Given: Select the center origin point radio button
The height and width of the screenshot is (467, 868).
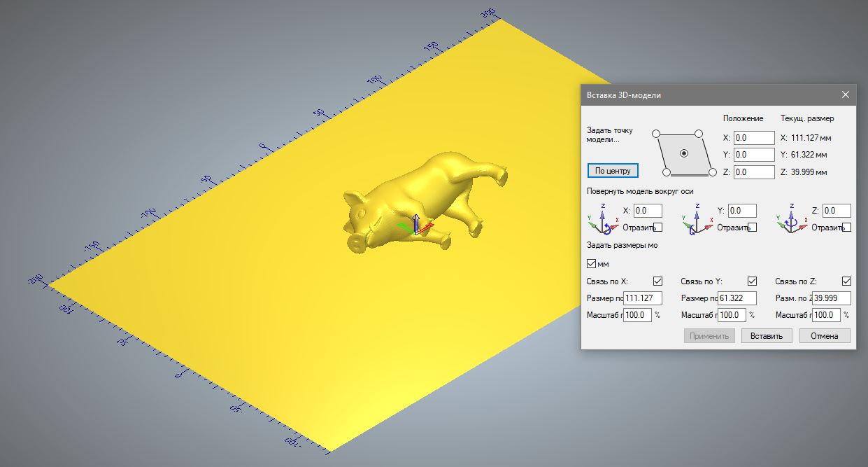Looking at the screenshot, I should pos(684,153).
